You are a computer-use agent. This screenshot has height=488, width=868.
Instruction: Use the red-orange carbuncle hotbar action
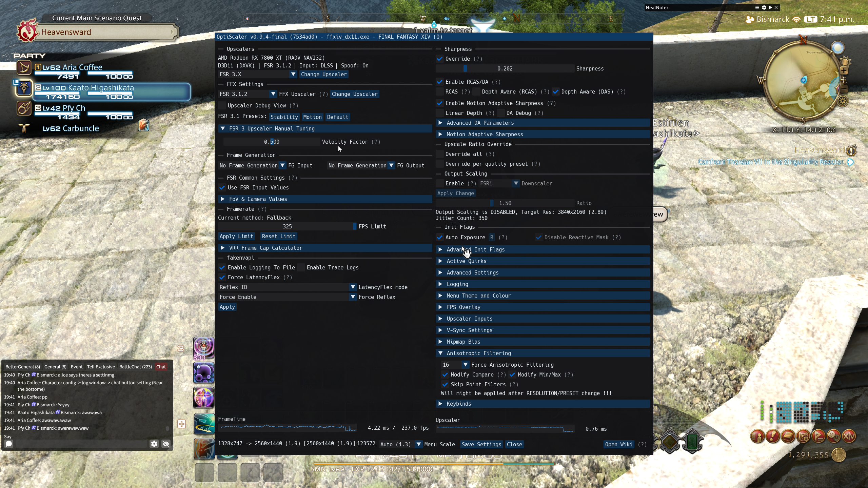coord(204,449)
